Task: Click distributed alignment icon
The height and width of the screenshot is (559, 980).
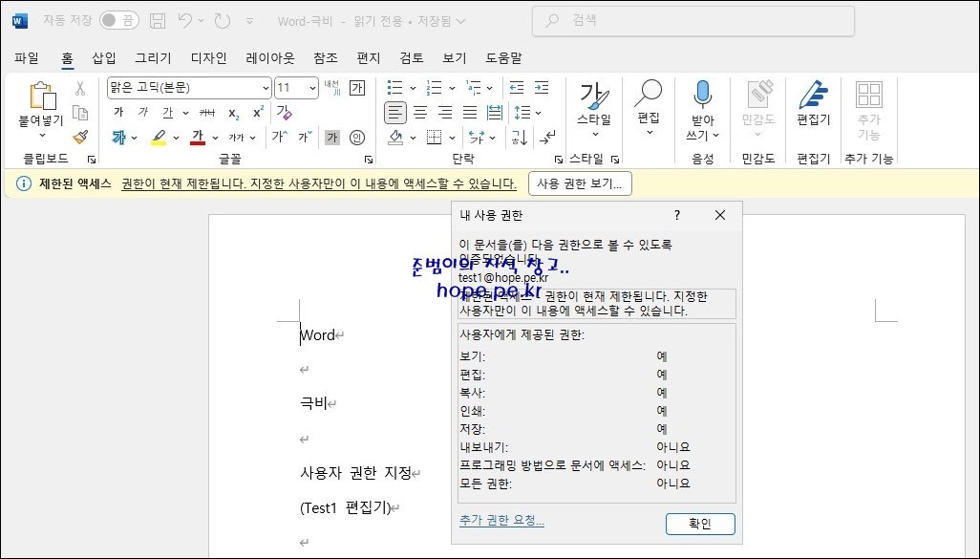Action: tap(495, 113)
